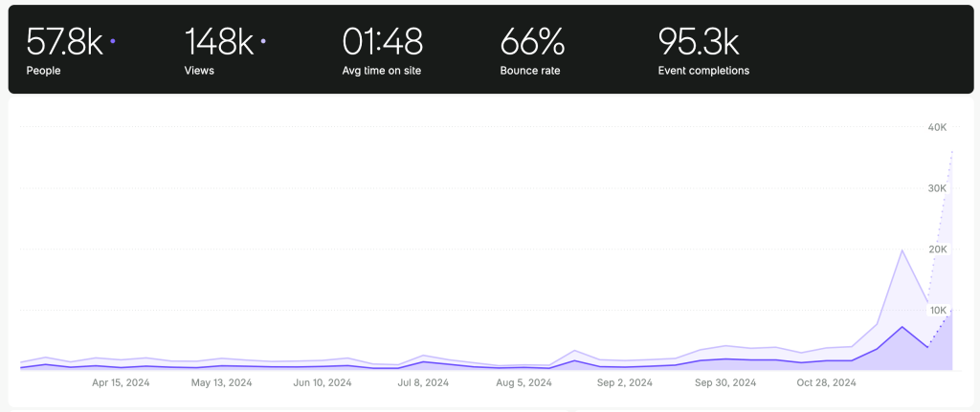This screenshot has height=412, width=980.
Task: Click the Sep 2, 2024 date label
Action: coord(625,382)
